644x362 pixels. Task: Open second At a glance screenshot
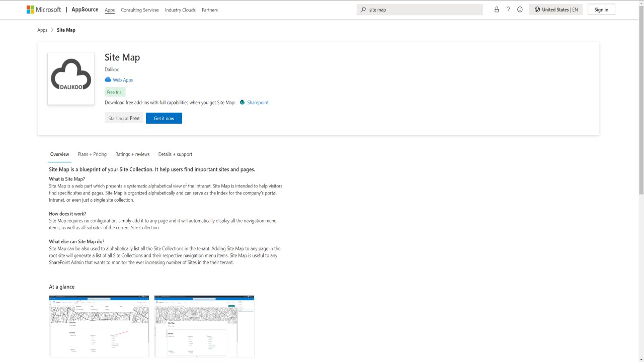204,326
